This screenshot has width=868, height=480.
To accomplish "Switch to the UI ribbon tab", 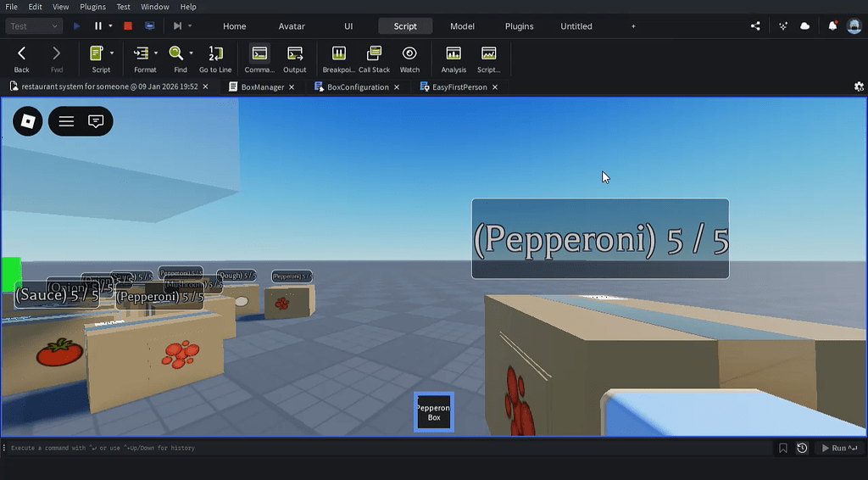I will point(348,26).
